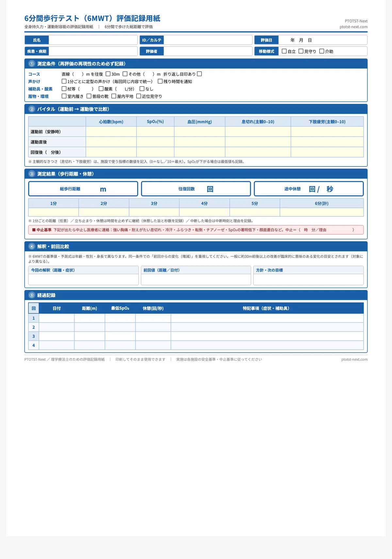
Task: Click row 4 特記事項 cell in 経過記録
Action: point(267,345)
